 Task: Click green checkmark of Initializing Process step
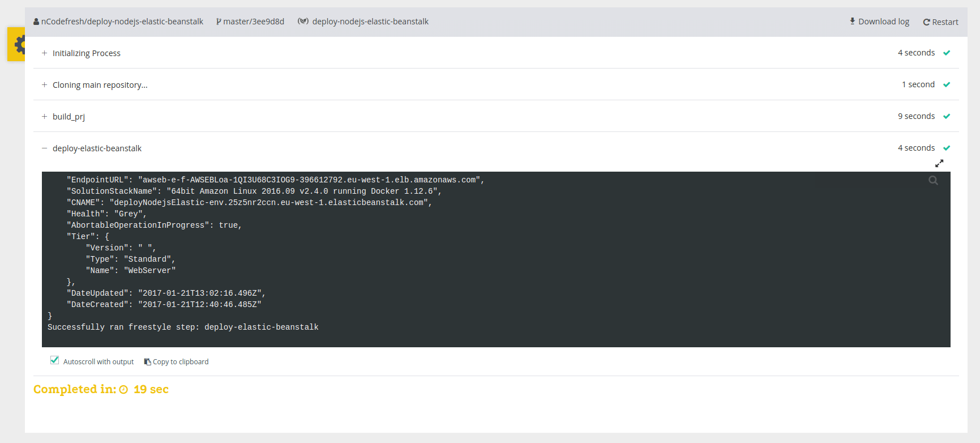[x=947, y=53]
